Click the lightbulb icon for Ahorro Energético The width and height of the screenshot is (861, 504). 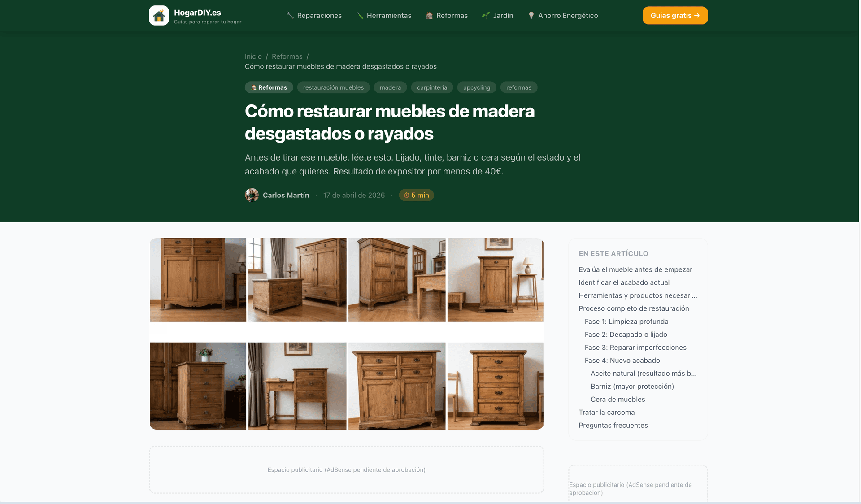click(x=532, y=15)
